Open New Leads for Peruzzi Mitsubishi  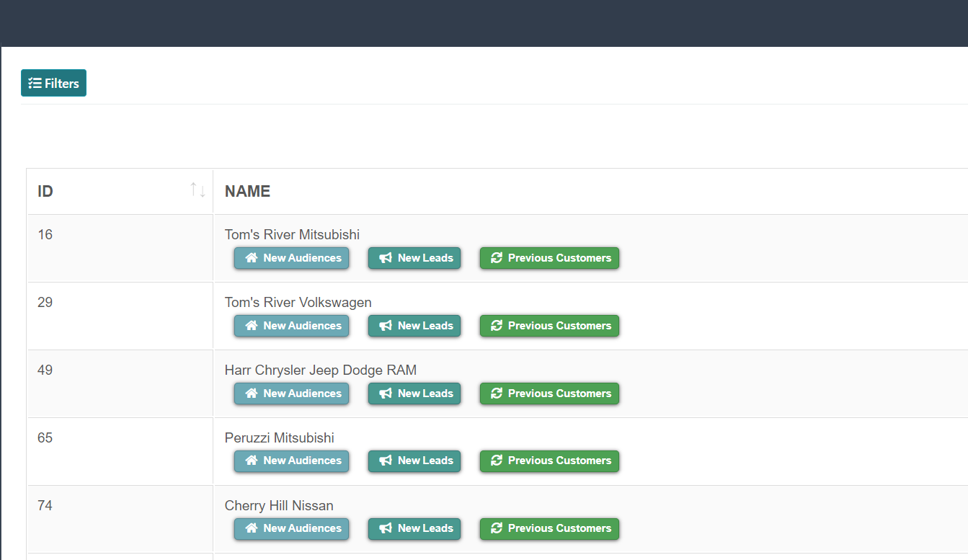pyautogui.click(x=414, y=461)
